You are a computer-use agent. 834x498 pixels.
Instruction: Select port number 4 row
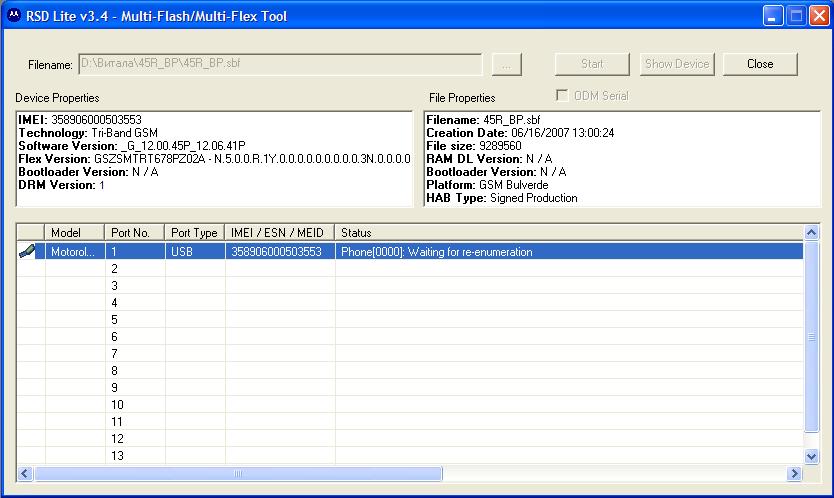click(x=410, y=303)
